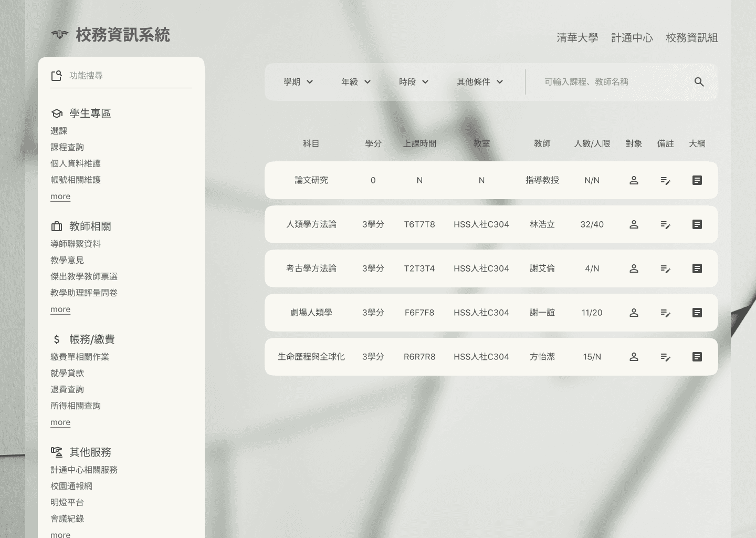756x538 pixels.
Task: Open 校園通報網 link
Action: [71, 486]
